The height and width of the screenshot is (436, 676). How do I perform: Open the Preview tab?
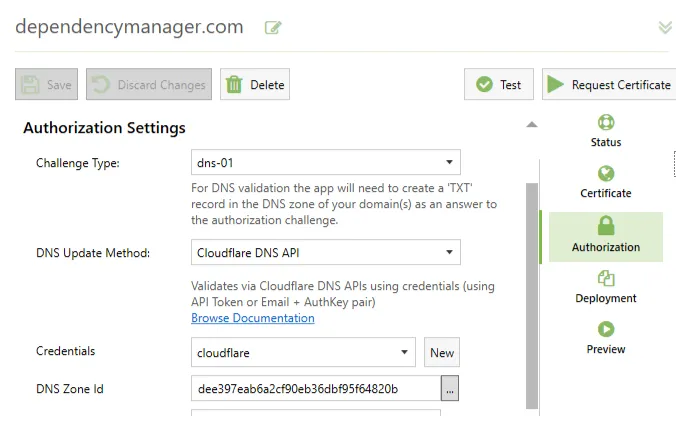(605, 338)
